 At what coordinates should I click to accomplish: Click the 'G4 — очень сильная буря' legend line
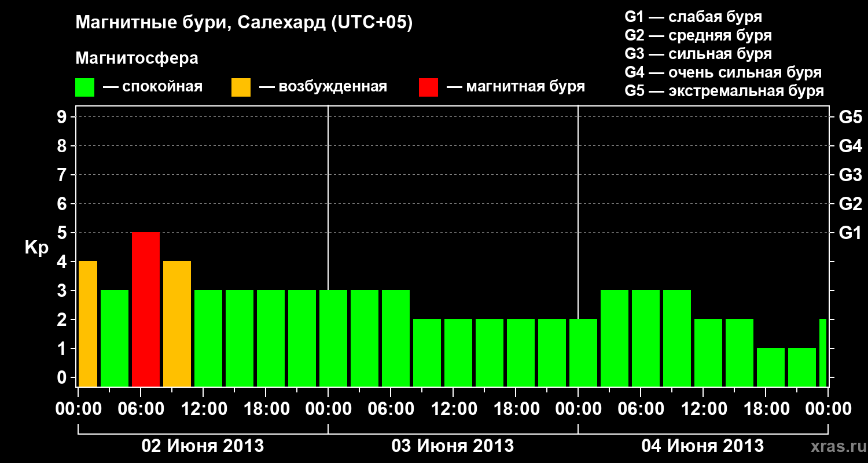coord(723,72)
